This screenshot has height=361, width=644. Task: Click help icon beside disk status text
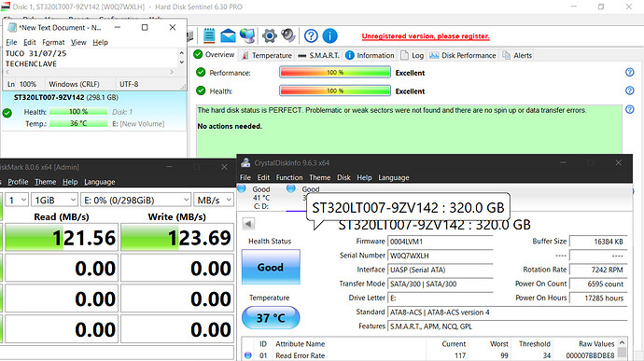click(x=630, y=109)
